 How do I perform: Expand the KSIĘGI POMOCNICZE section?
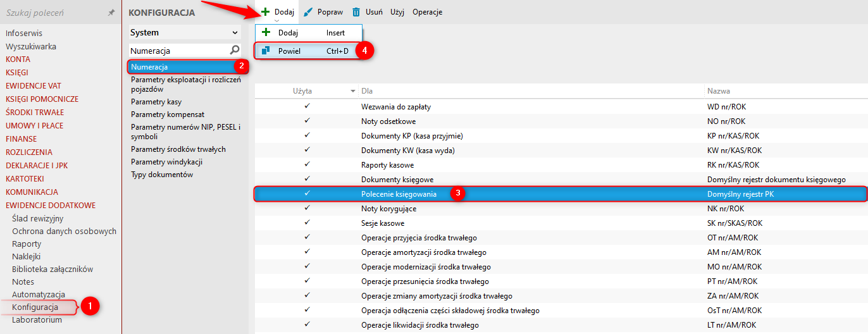(42, 99)
